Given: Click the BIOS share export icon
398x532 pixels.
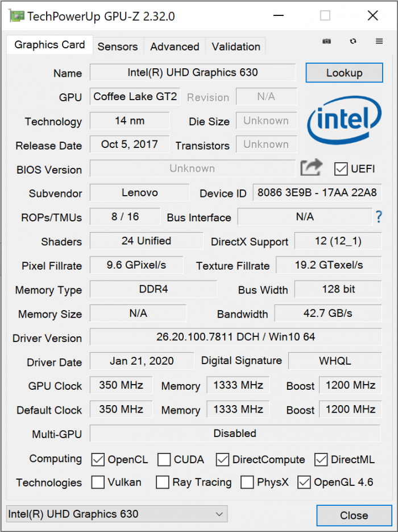Looking at the screenshot, I should [x=311, y=167].
